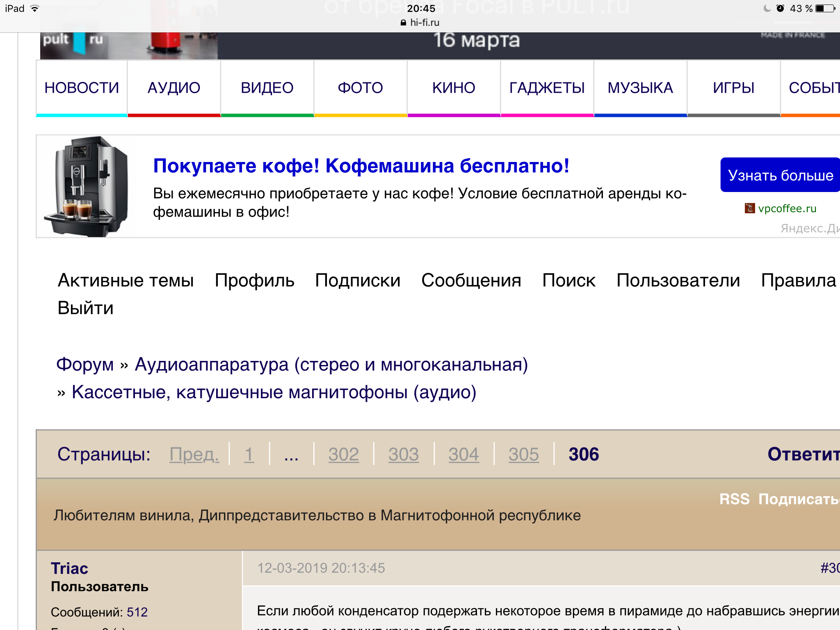Open user Triac's profile
The height and width of the screenshot is (630, 840).
click(x=69, y=568)
